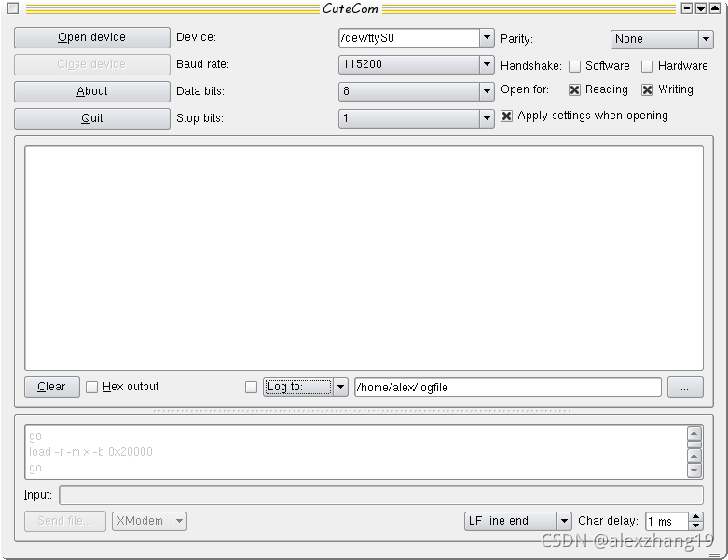728x560 pixels.
Task: Open the Baud rate dropdown 115200
Action: (x=487, y=64)
